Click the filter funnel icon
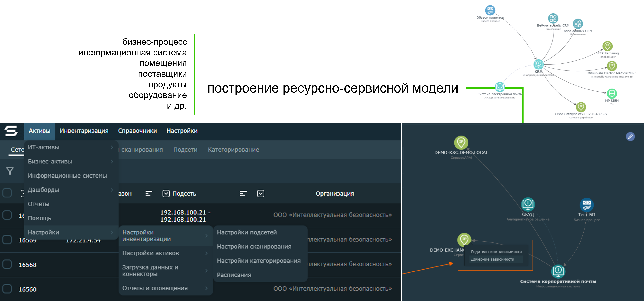Screen dimensions: 644x301 pos(10,171)
